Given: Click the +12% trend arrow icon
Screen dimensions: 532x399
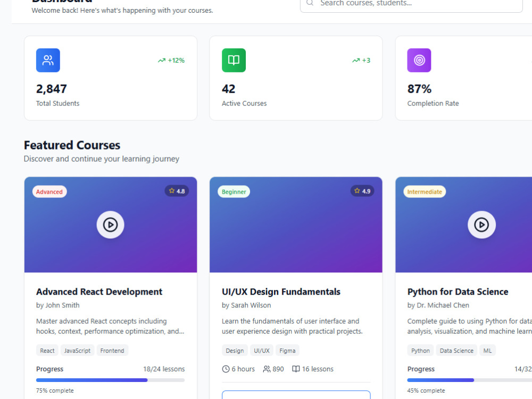Looking at the screenshot, I should tap(162, 61).
